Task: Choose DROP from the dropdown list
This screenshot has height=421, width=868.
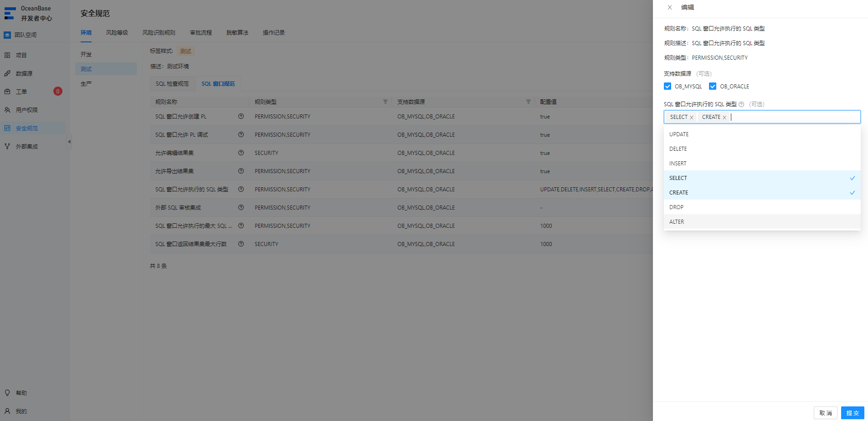Action: coord(762,207)
